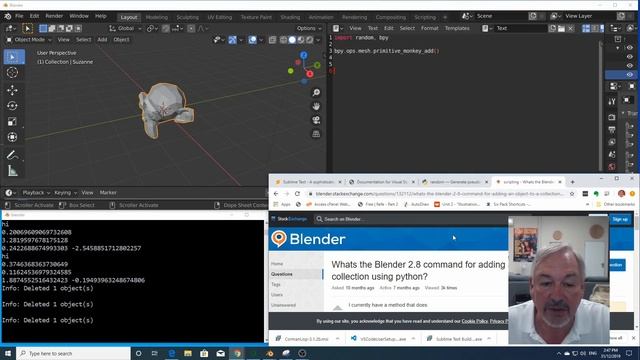Open the Render menu in Blender
The width and height of the screenshot is (640, 360).
(54, 16)
